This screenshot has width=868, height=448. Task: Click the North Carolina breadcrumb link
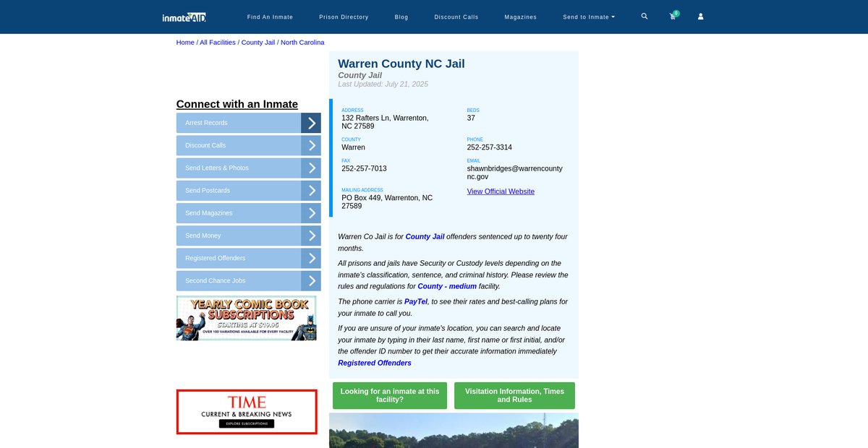tap(302, 43)
